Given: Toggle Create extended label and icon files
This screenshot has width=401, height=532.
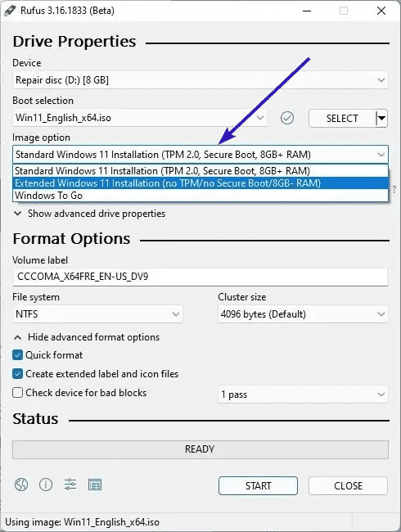Looking at the screenshot, I should [17, 374].
